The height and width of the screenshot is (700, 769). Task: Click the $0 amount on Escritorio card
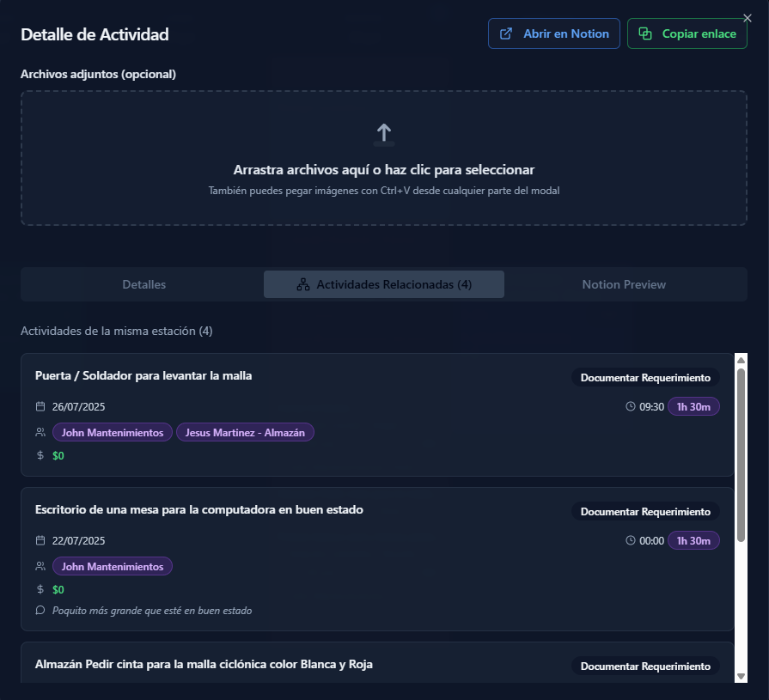(58, 590)
